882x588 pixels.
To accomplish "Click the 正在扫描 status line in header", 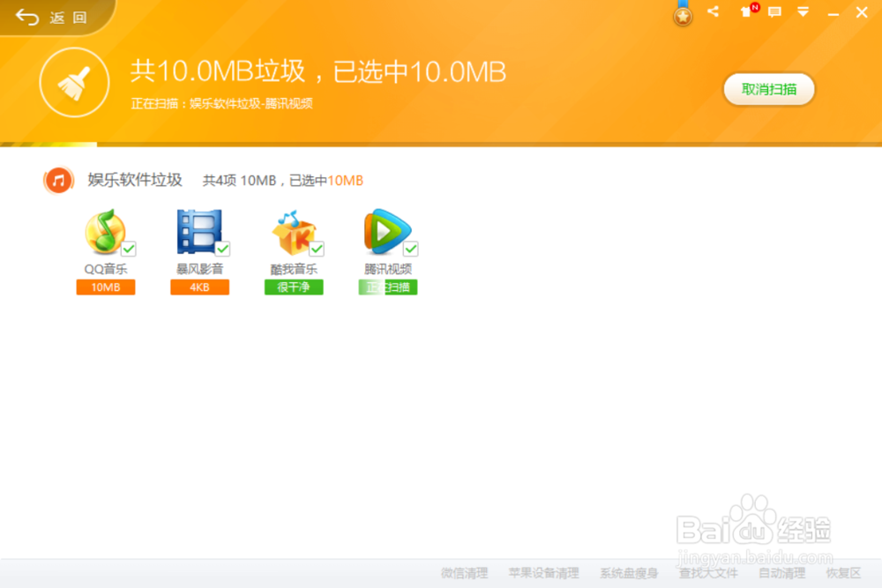I will [221, 103].
